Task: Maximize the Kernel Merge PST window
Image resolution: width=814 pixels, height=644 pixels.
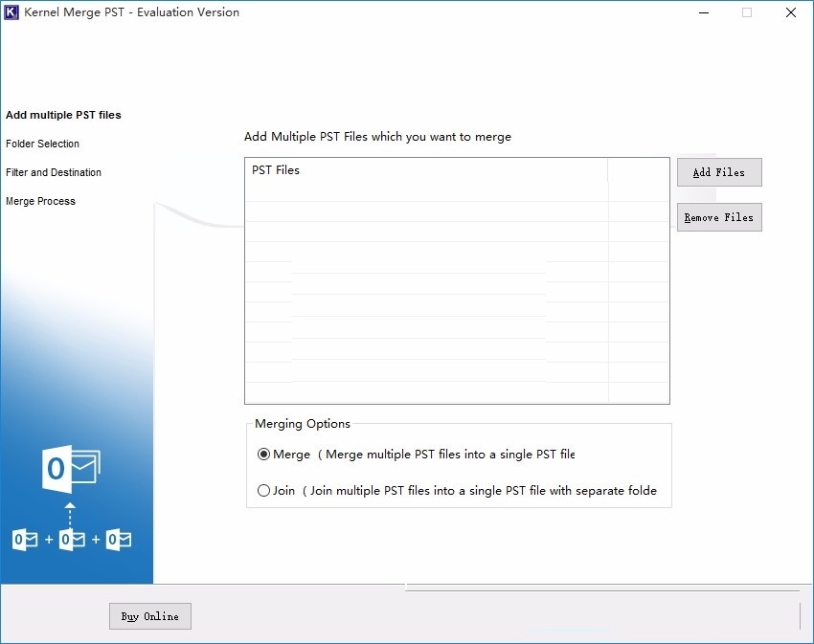Action: 747,12
